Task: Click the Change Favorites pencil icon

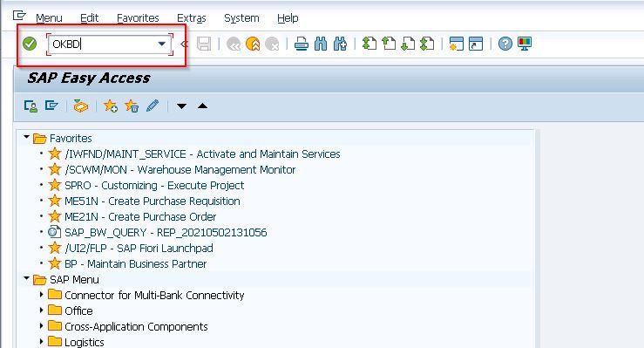Action: [x=153, y=106]
